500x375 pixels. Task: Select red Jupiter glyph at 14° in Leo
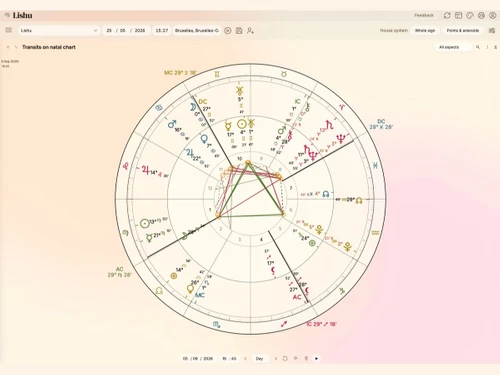[146, 170]
